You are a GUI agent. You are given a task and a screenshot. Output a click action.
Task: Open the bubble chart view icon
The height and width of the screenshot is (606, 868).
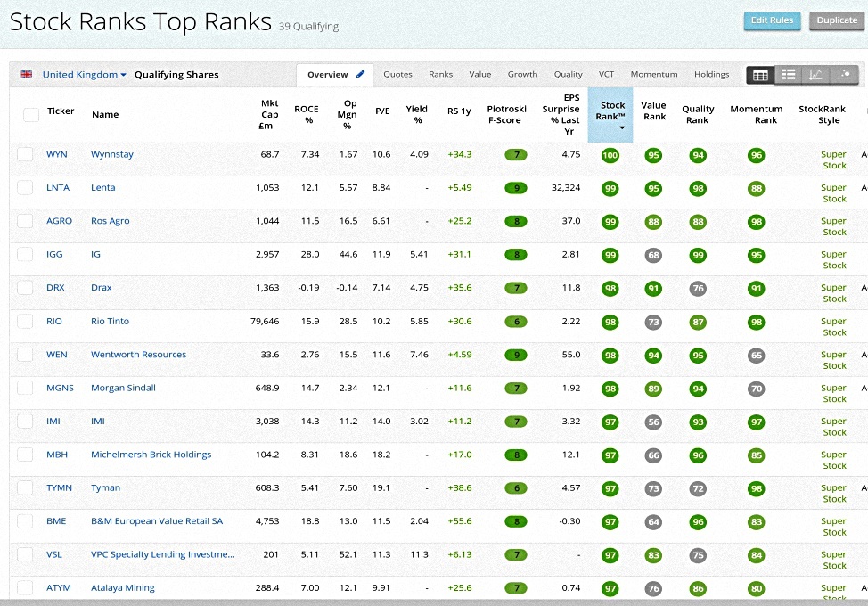844,75
